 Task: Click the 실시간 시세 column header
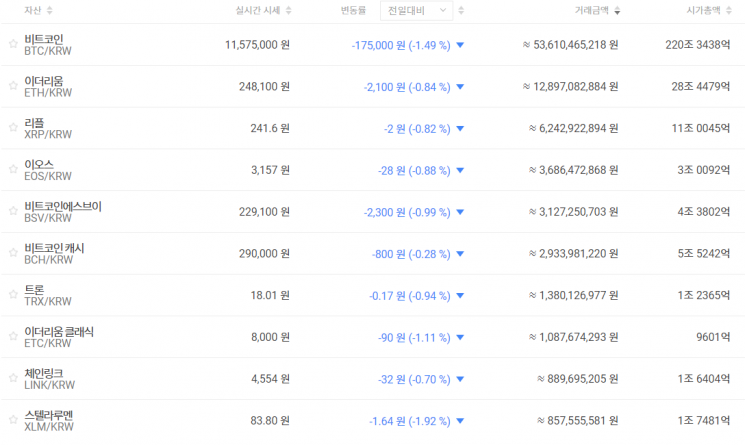tap(258, 10)
